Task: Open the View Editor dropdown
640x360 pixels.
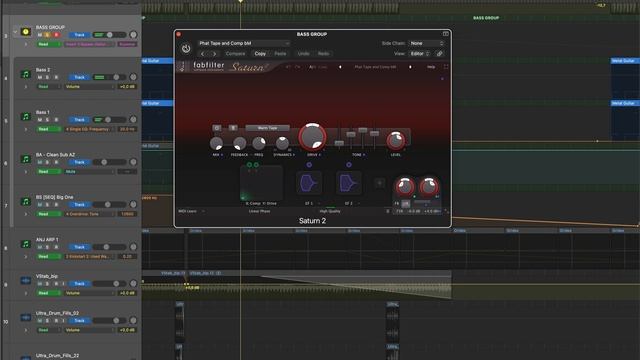Action: (420, 53)
